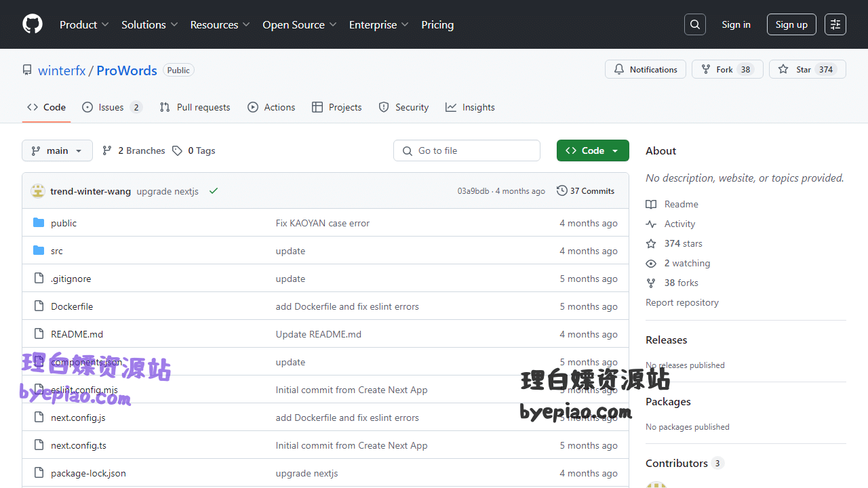
Task: Click the .gitignore file icon
Action: (x=39, y=279)
